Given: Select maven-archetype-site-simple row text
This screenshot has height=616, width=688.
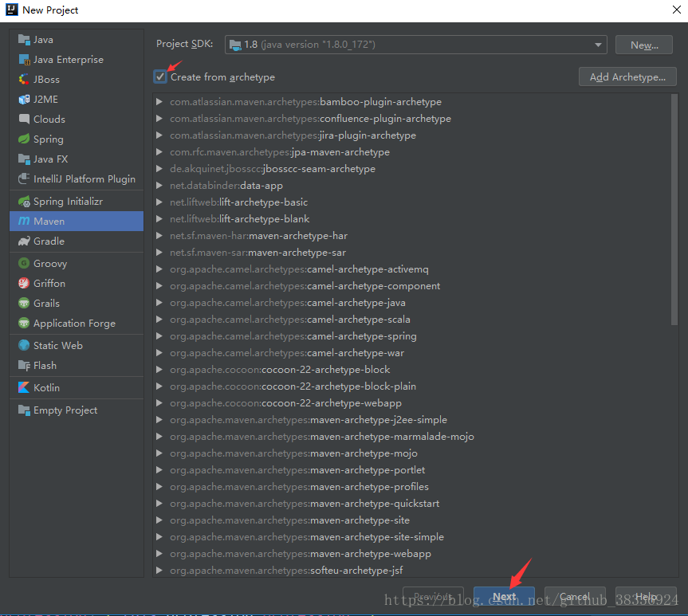Looking at the screenshot, I should [x=307, y=537].
